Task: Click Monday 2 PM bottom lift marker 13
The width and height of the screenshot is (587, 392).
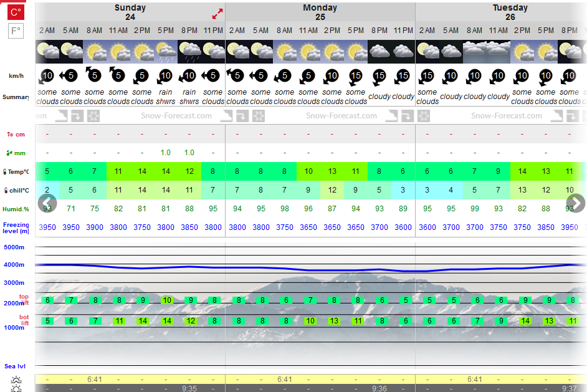Action: (334, 321)
